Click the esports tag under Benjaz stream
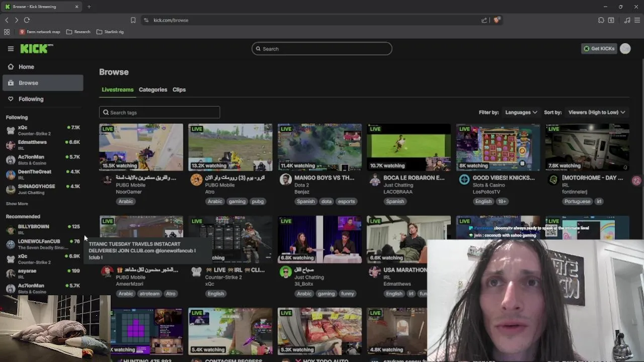 pos(346,202)
